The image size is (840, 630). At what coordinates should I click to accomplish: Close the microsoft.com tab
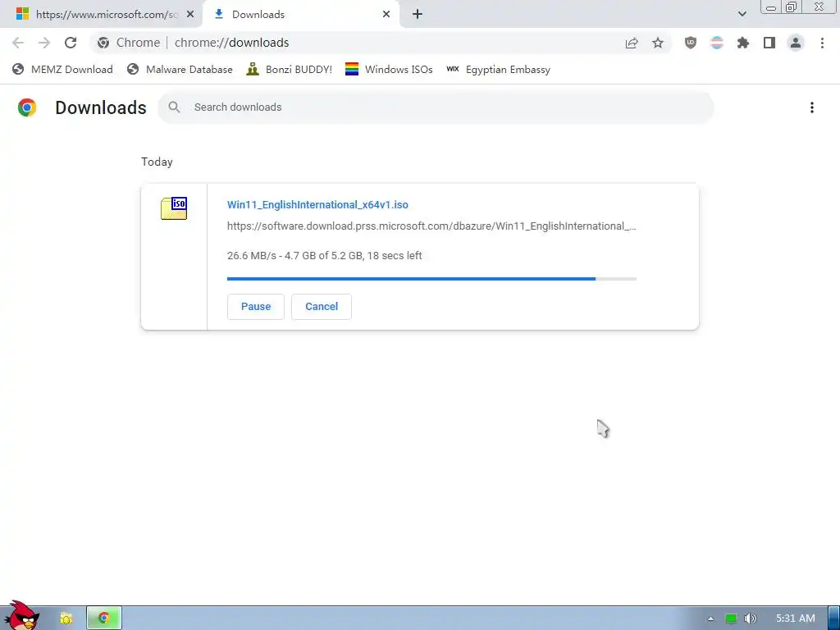[x=190, y=15]
